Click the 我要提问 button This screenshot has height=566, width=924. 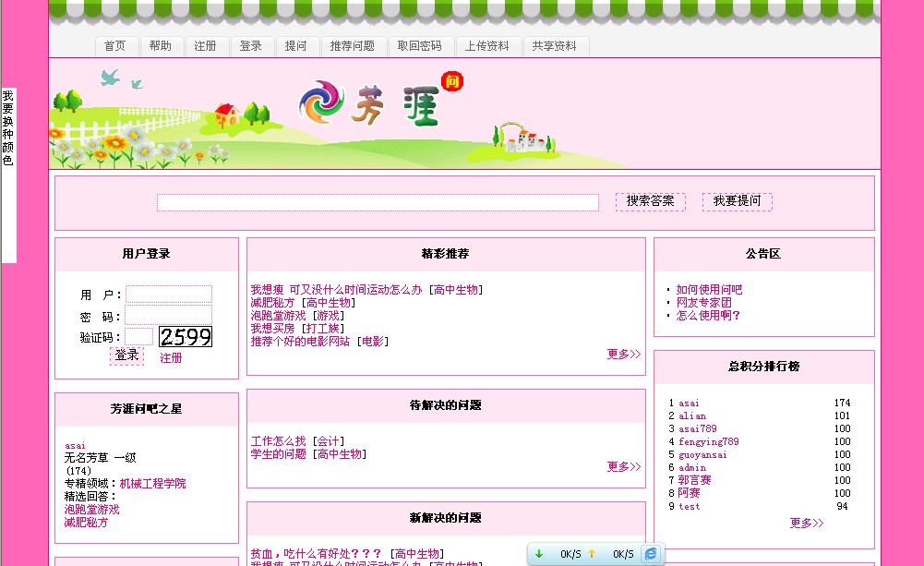pos(738,201)
